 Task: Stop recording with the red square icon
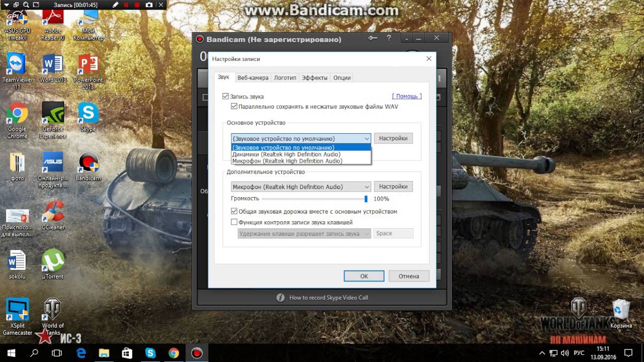(137, 5)
